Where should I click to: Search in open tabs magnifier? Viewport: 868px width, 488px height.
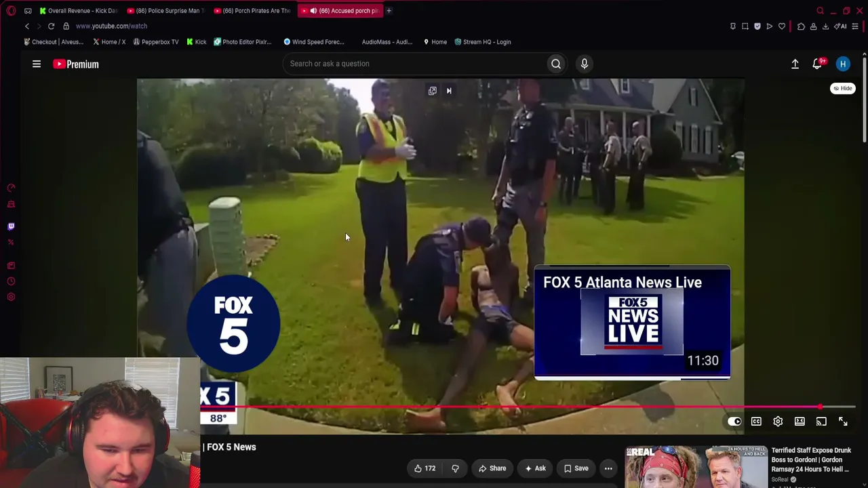(x=820, y=11)
